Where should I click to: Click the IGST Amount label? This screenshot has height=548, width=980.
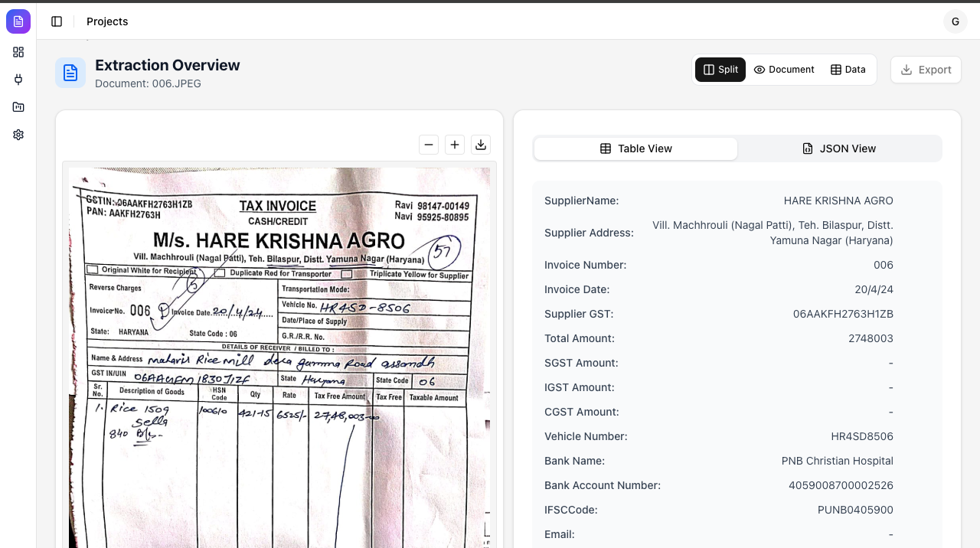click(x=581, y=387)
